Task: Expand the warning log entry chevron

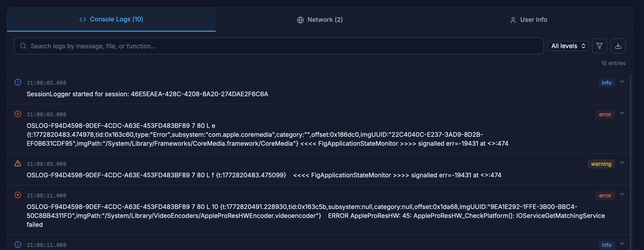Action: (x=622, y=163)
